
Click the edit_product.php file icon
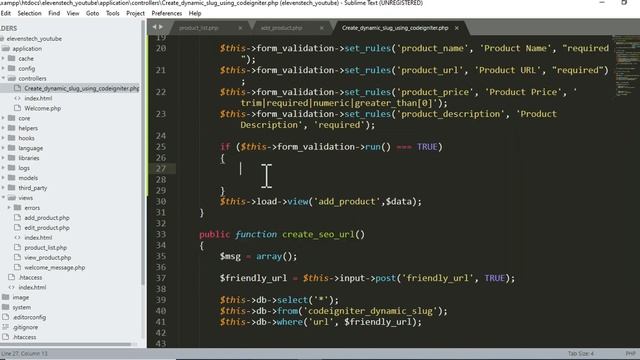(17, 227)
